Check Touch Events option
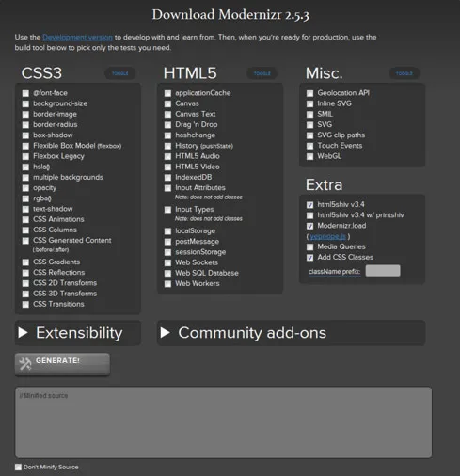Screen dimensions: 460x476 click(309, 146)
